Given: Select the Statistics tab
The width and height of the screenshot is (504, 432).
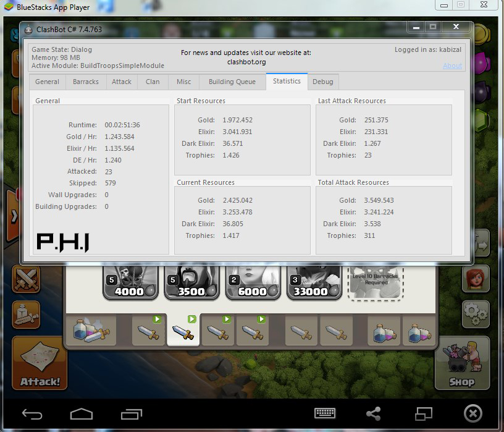Looking at the screenshot, I should [287, 81].
